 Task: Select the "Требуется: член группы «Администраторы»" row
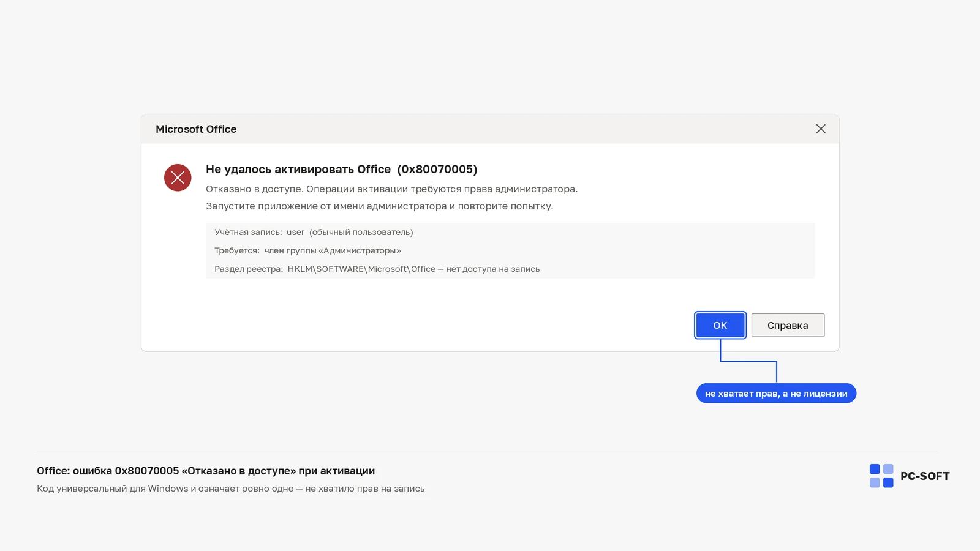307,250
